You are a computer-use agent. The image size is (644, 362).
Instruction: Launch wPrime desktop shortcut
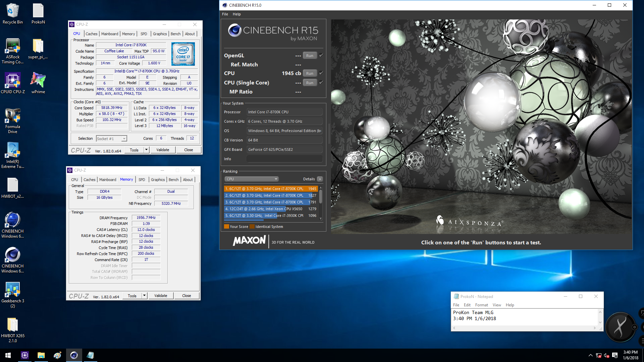pyautogui.click(x=38, y=83)
